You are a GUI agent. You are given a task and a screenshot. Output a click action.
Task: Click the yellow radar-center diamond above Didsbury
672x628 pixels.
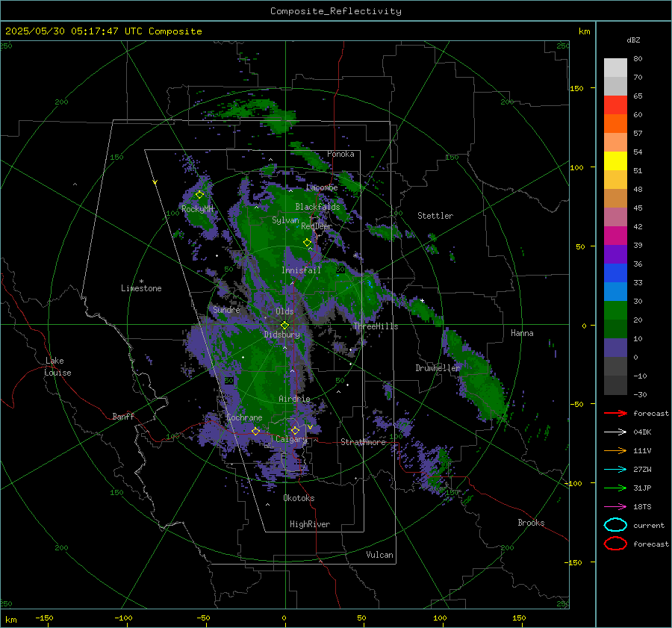(284, 325)
